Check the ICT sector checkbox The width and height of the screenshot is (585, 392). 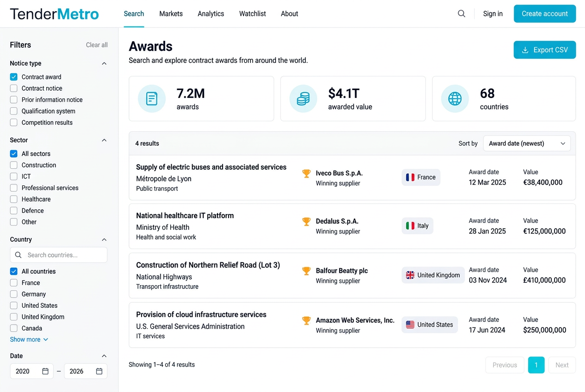[14, 177]
